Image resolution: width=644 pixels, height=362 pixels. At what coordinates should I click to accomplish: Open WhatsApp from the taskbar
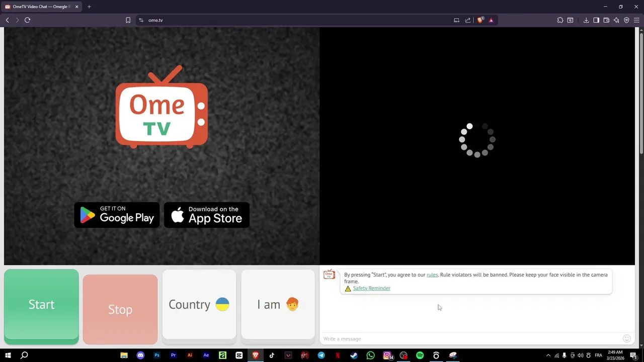[x=370, y=355]
